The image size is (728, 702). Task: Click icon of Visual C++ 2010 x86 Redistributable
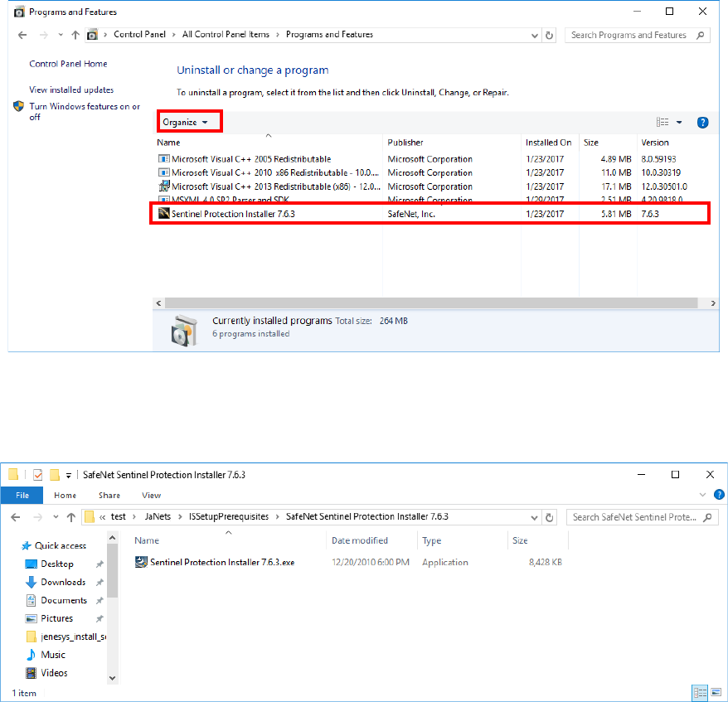[x=163, y=172]
